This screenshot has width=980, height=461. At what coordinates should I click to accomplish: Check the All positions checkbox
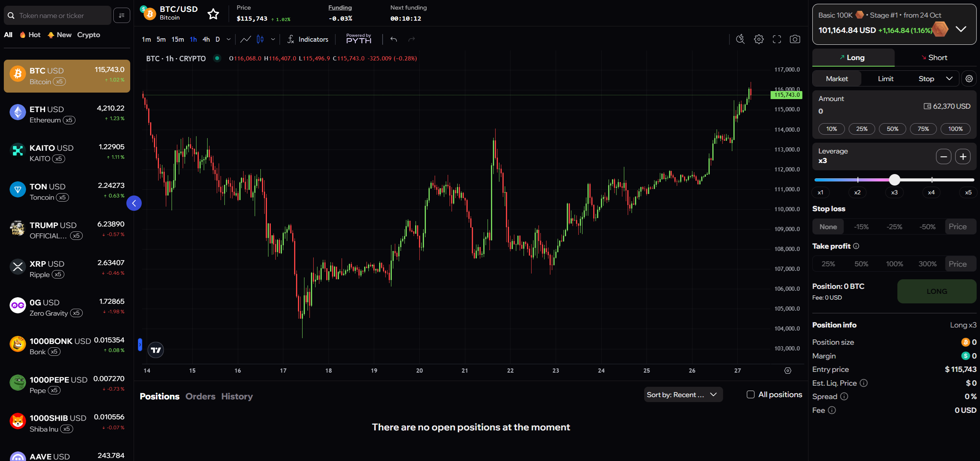tap(751, 394)
